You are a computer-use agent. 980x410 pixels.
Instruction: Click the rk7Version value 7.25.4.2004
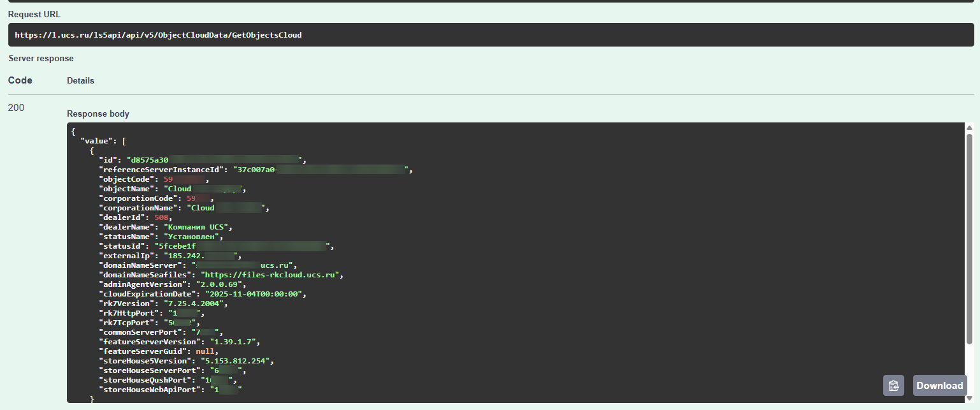pyautogui.click(x=194, y=304)
